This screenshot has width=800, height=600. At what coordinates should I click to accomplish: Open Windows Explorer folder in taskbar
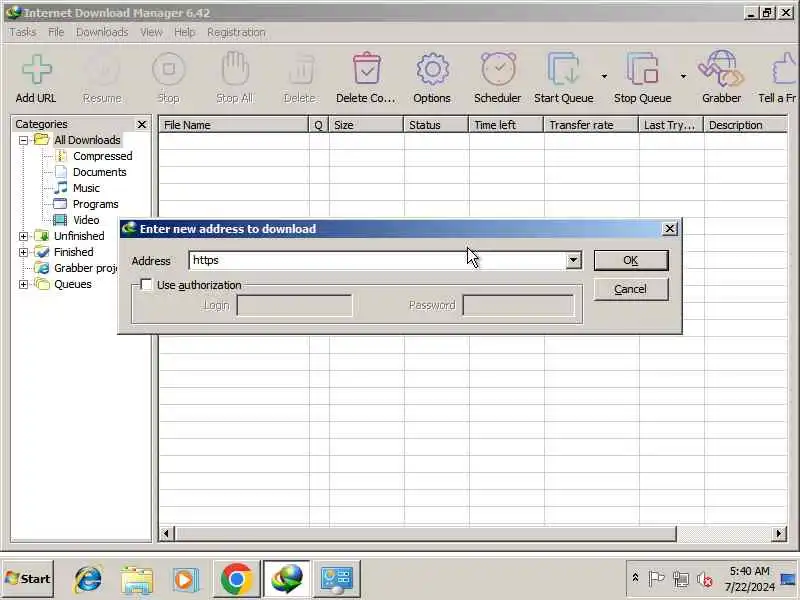coord(137,579)
